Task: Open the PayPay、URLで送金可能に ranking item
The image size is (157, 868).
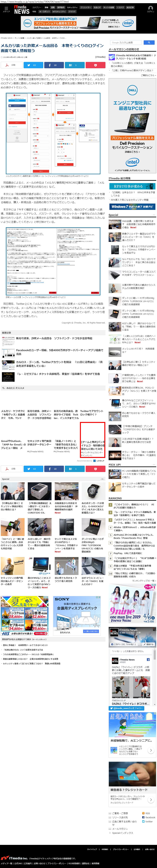Action: 128,553
